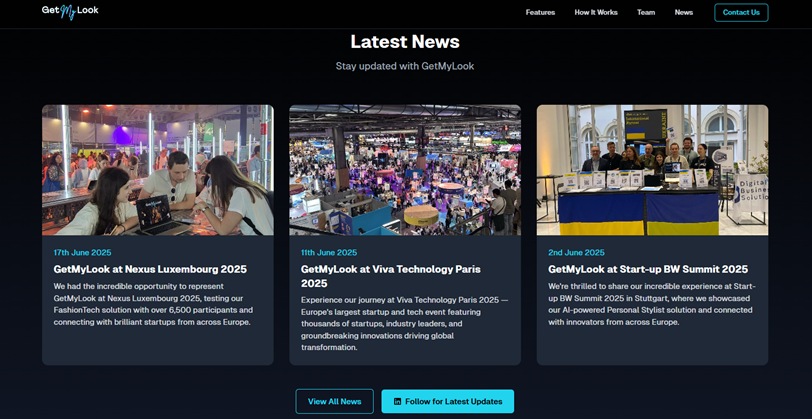
Task: Click Follow for Latest Updates button text
Action: point(453,401)
